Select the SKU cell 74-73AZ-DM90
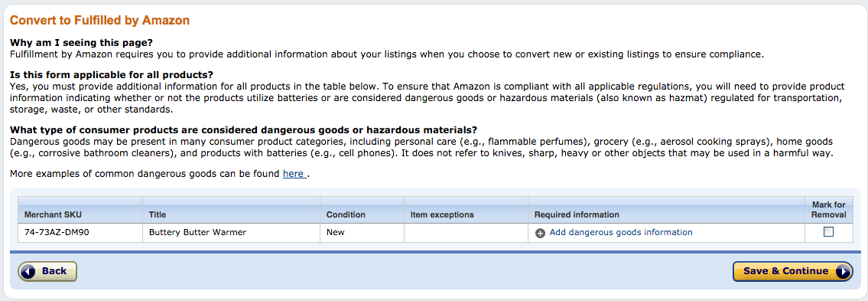This screenshot has height=301, width=868. [80, 233]
